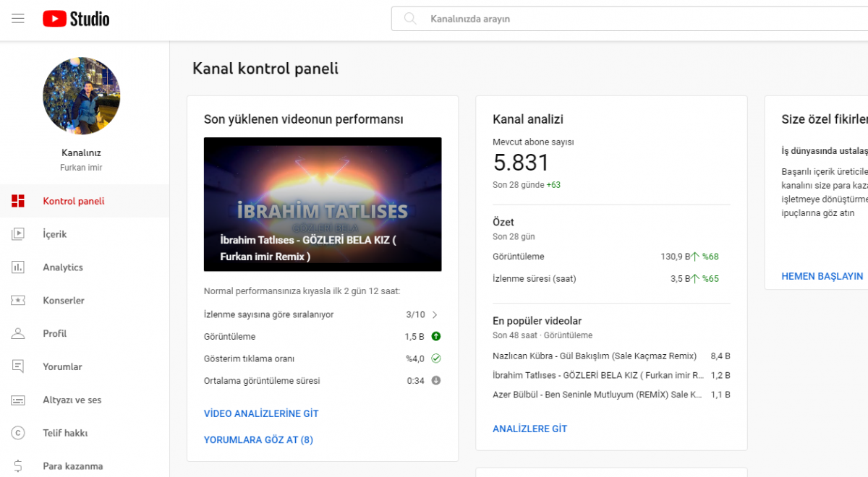Click the Son 28 günde +63 text
Screen dimensions: 868x477
point(527,185)
